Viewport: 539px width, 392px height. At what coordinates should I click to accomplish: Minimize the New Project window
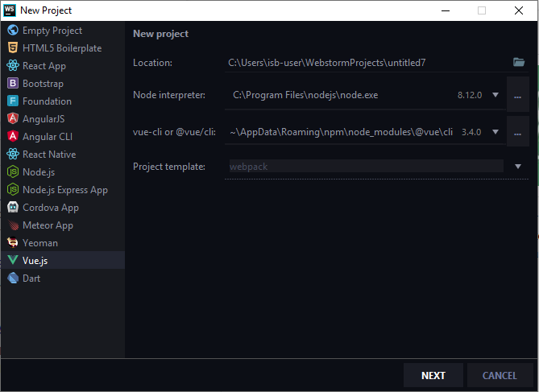(x=446, y=10)
